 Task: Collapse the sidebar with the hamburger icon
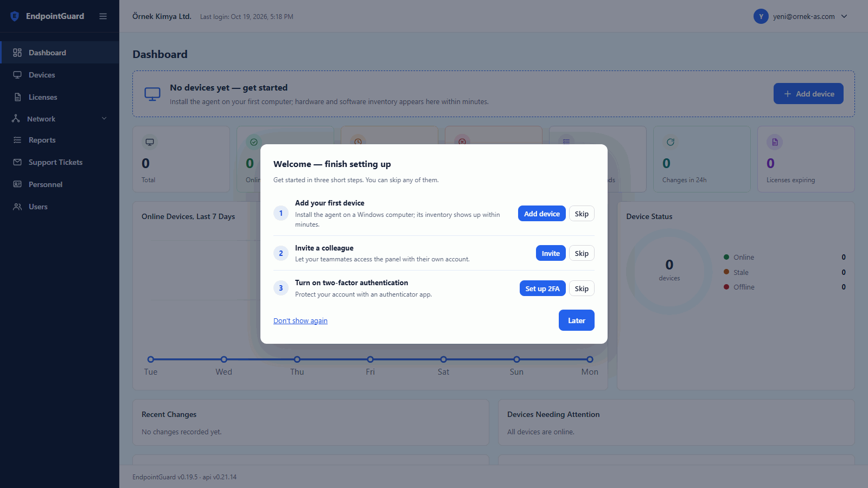[x=103, y=16]
